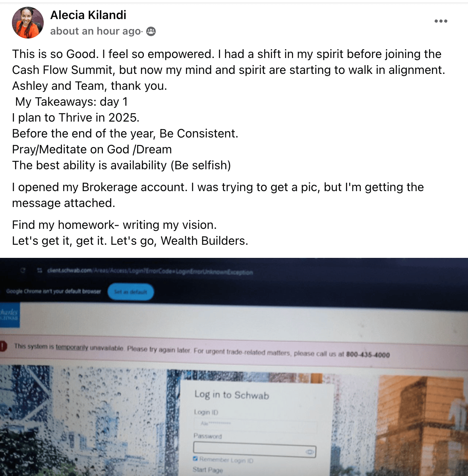The width and height of the screenshot is (468, 476).
Task: Open the Start Page dropdown
Action: point(208,470)
